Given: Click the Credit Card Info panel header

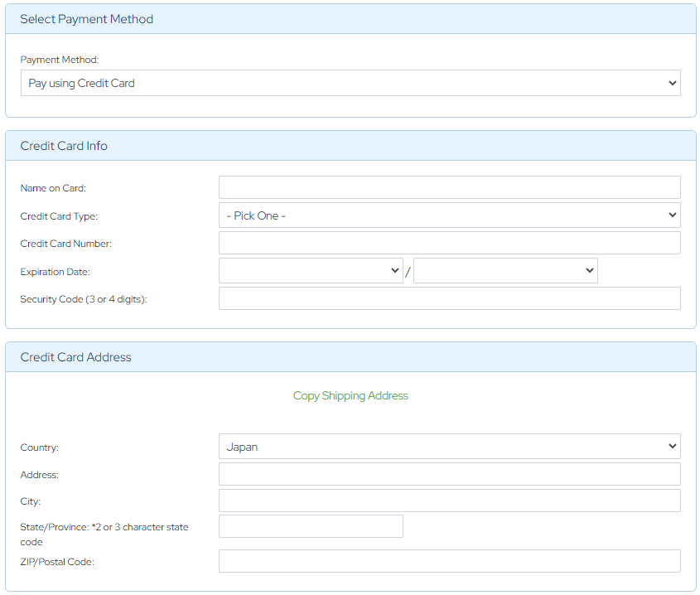Looking at the screenshot, I should click(64, 146).
